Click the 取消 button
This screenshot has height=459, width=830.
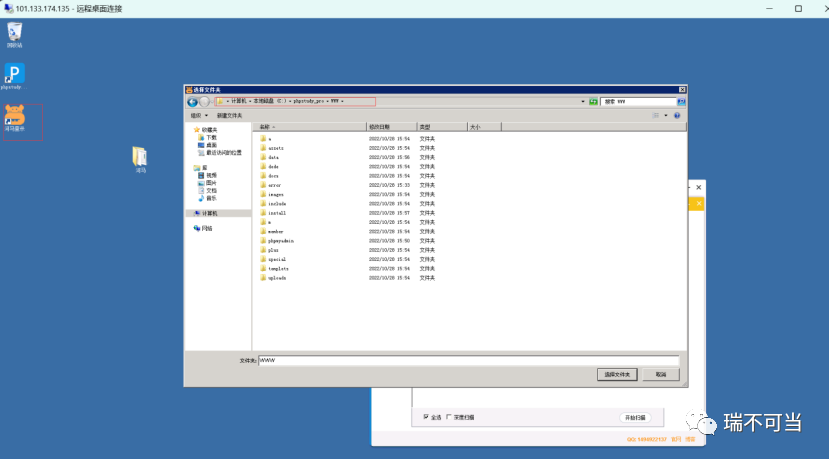(661, 374)
